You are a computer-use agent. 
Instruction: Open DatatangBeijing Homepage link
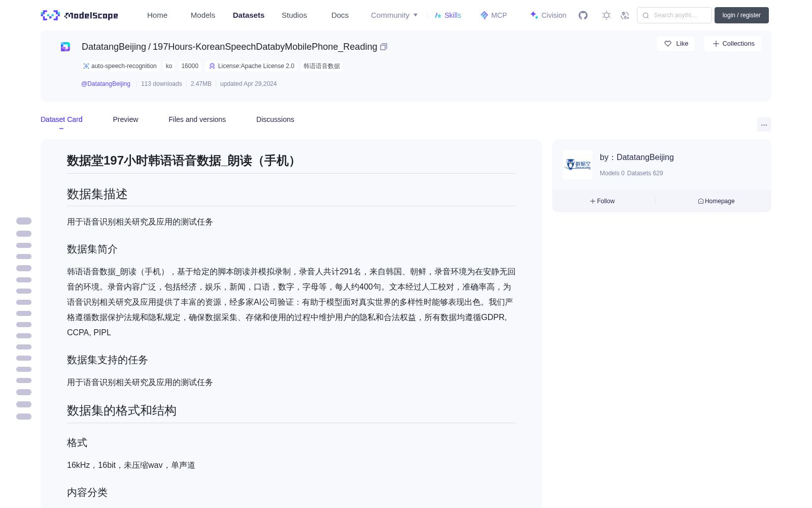716,201
